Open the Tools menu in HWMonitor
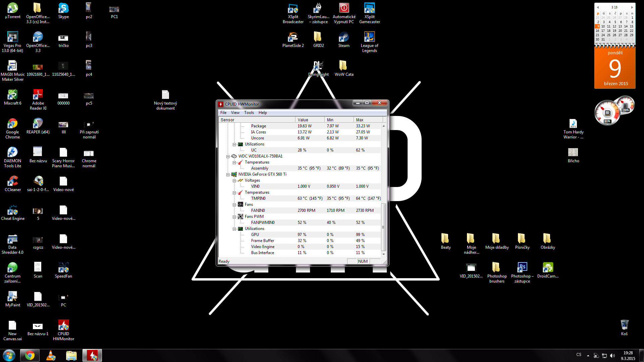 pyautogui.click(x=249, y=113)
